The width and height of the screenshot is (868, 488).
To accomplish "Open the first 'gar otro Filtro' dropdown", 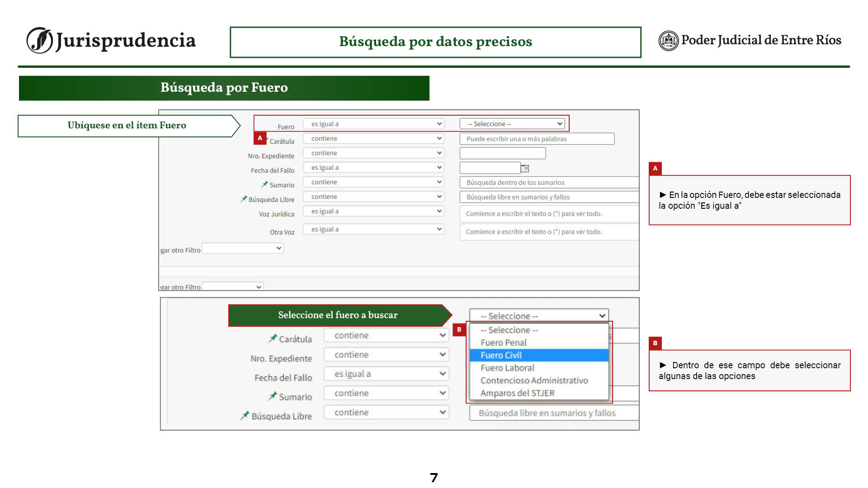I will [243, 248].
